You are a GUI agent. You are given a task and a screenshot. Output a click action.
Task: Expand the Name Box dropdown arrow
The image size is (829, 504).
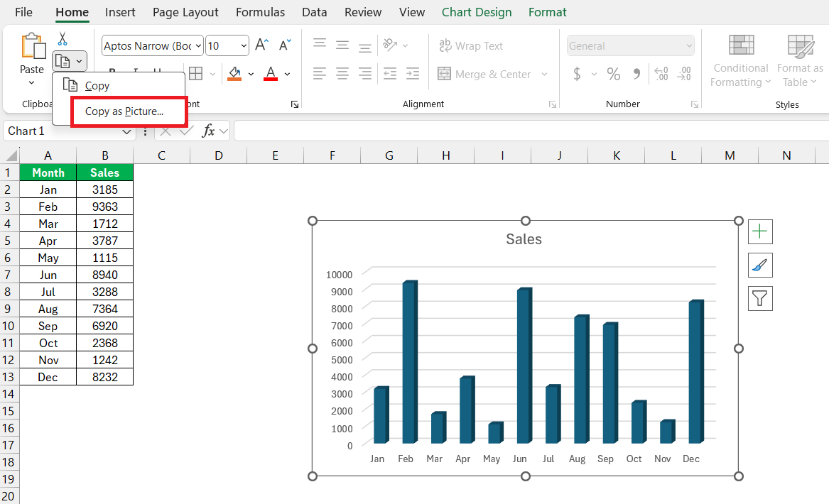coord(126,131)
